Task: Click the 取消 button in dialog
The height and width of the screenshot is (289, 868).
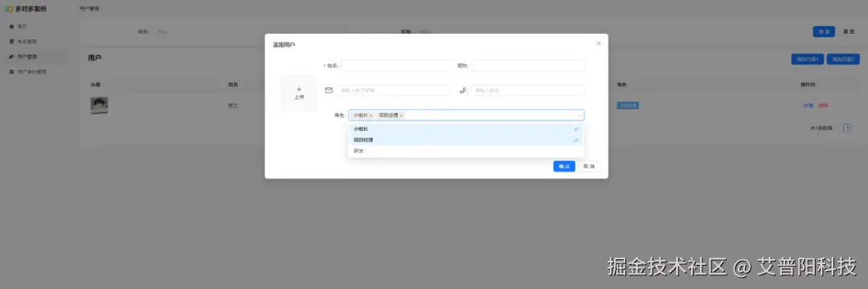Action: tap(589, 166)
